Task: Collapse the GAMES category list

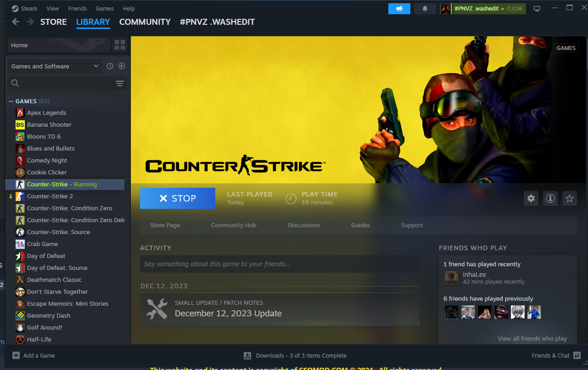Action: pyautogui.click(x=11, y=101)
